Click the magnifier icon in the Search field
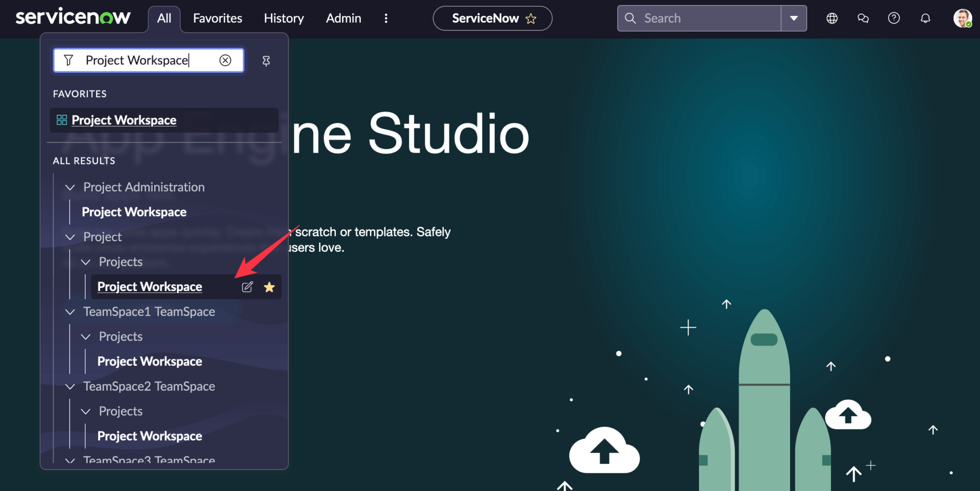The width and height of the screenshot is (980, 491). click(x=631, y=18)
